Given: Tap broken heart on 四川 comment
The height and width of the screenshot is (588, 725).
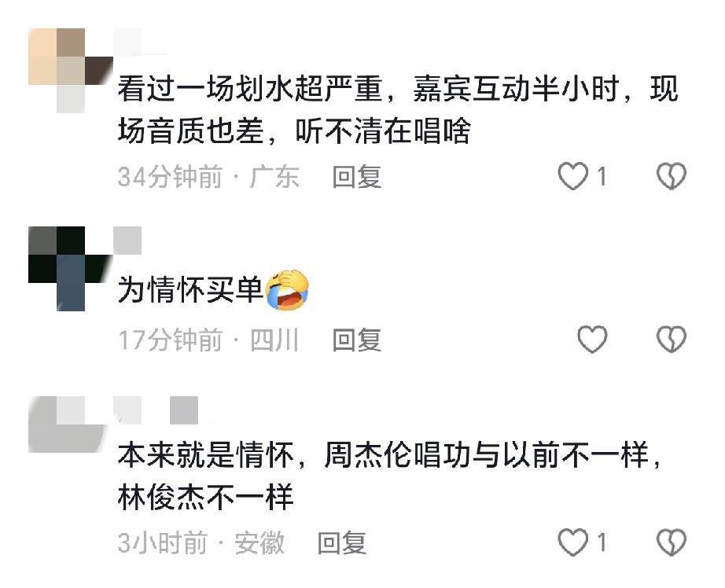Looking at the screenshot, I should (672, 340).
